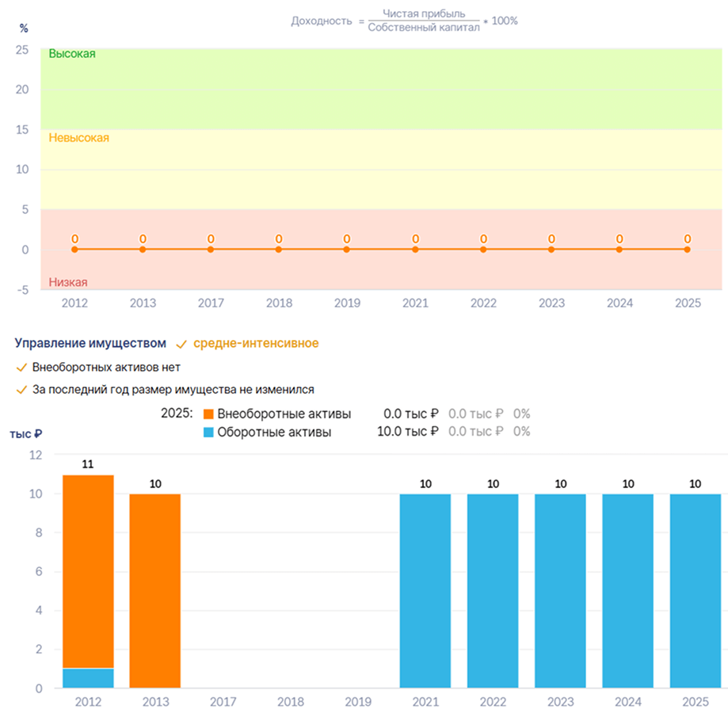Click the yellow zone label Невысокая
This screenshot has width=728, height=713.
[79, 138]
